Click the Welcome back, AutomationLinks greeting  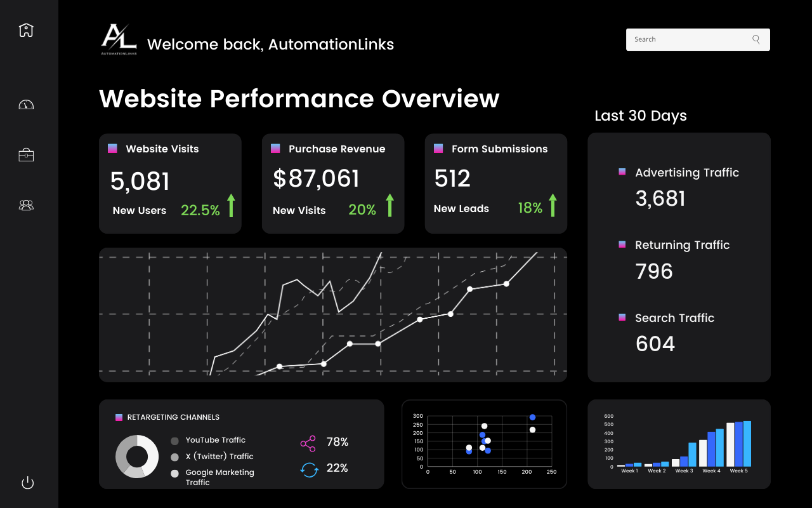point(271,44)
